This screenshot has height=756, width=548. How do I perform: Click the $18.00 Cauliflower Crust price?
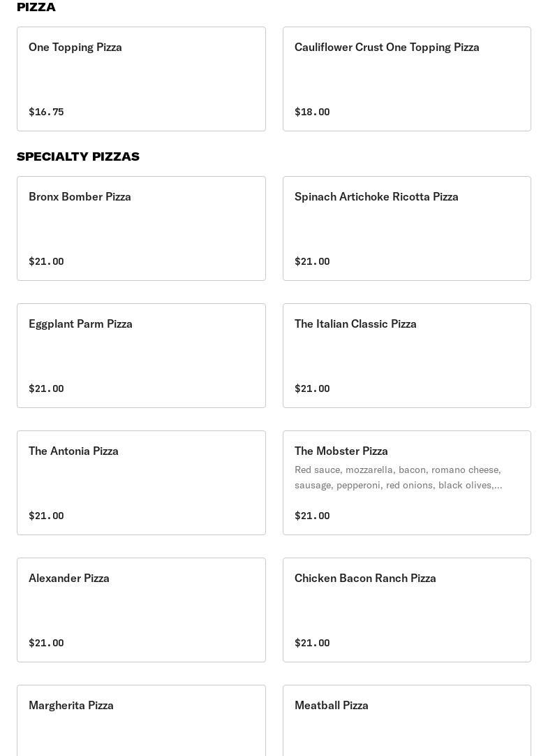point(312,112)
